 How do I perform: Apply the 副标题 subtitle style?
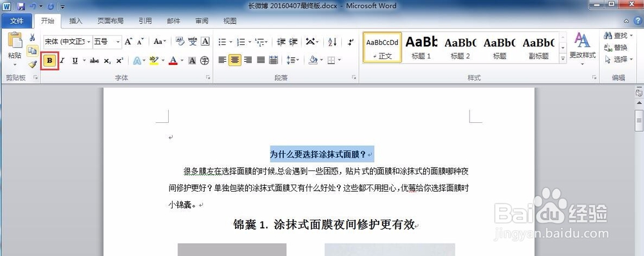[x=538, y=47]
